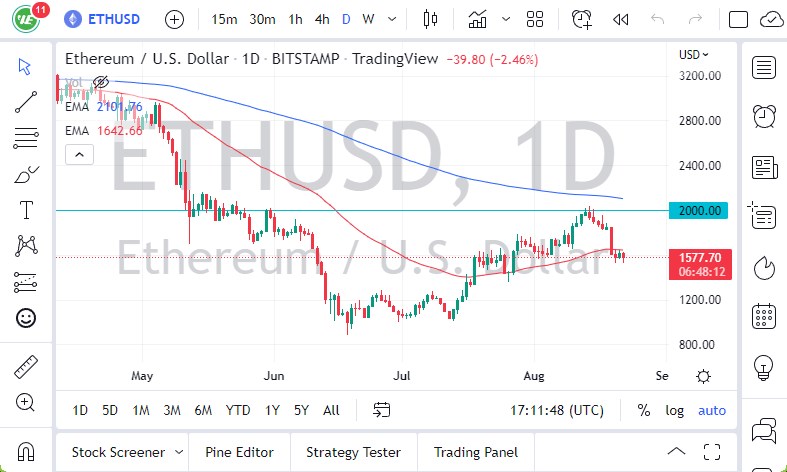This screenshot has height=472, width=787.
Task: Toggle log scale on price axis
Action: click(675, 410)
